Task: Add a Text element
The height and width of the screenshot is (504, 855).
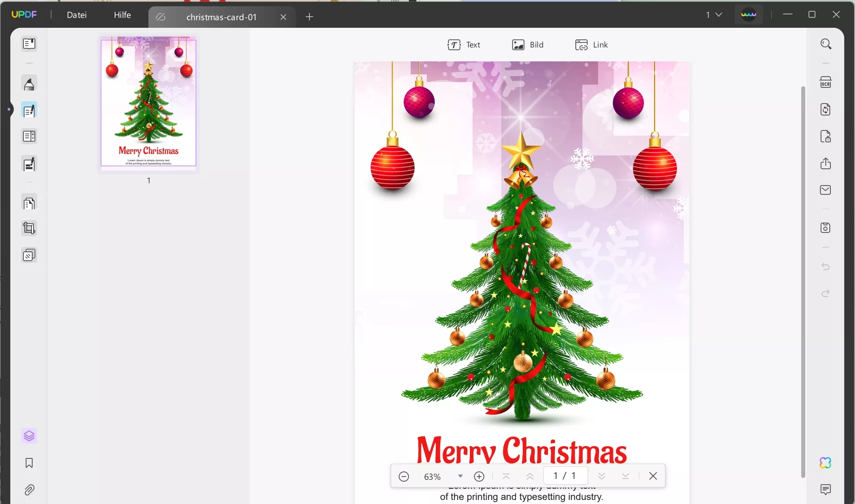Action: point(464,45)
